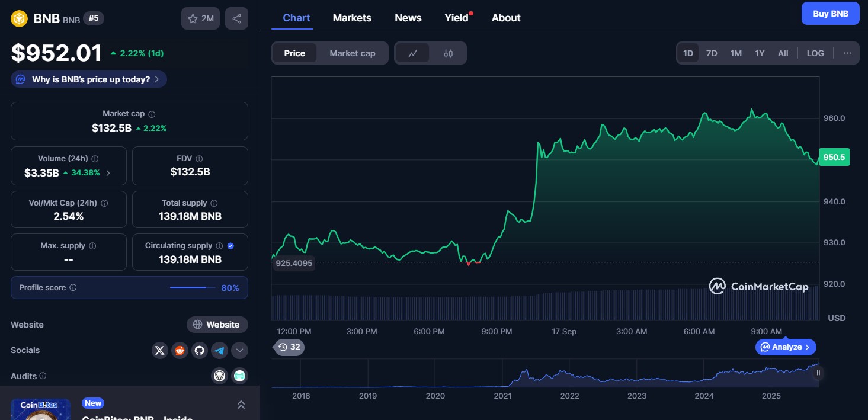This screenshot has height=420, width=868.
Task: Add BNB to watchlist via the star button
Action: (200, 18)
